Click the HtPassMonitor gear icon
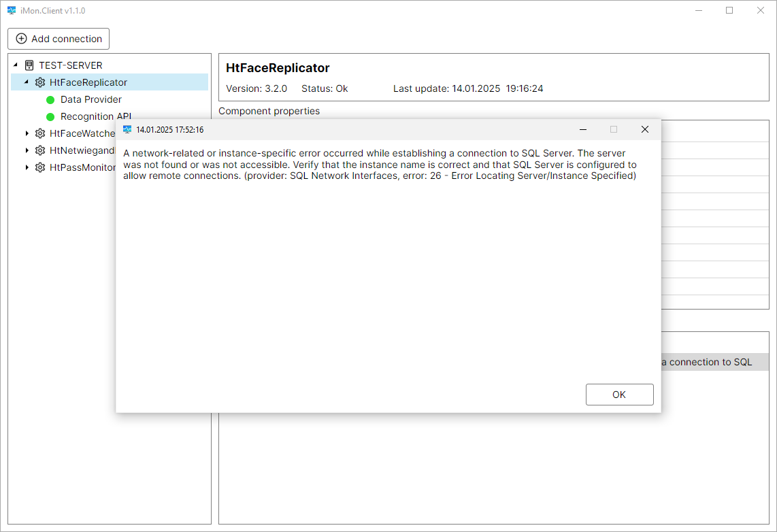The image size is (777, 532). tap(40, 167)
